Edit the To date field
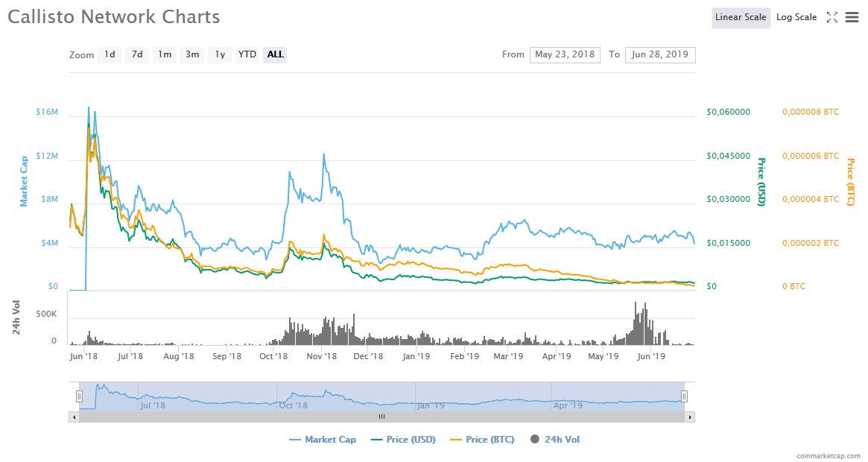868x462 pixels. point(660,55)
